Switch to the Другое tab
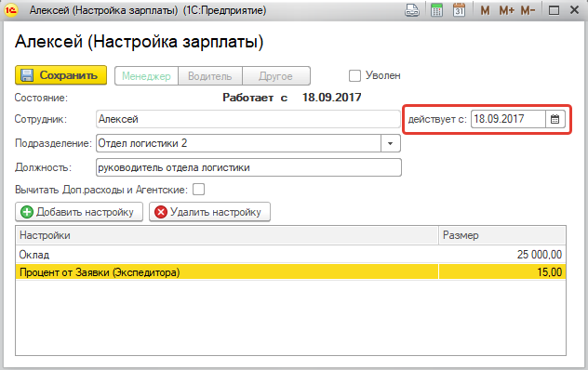This screenshot has height=370, width=588. [276, 76]
